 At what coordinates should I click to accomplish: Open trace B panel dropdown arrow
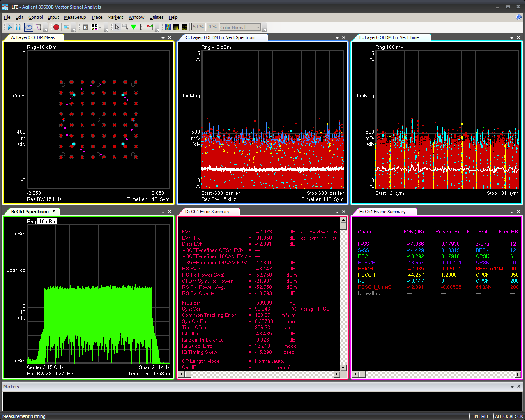click(163, 212)
